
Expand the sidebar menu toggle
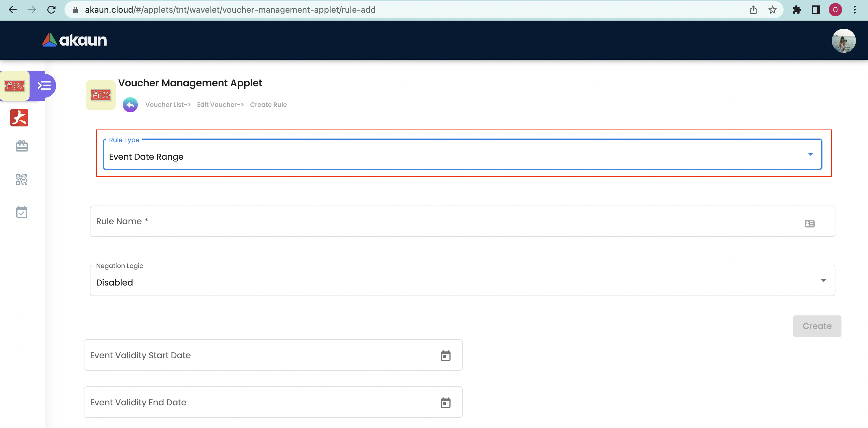44,86
